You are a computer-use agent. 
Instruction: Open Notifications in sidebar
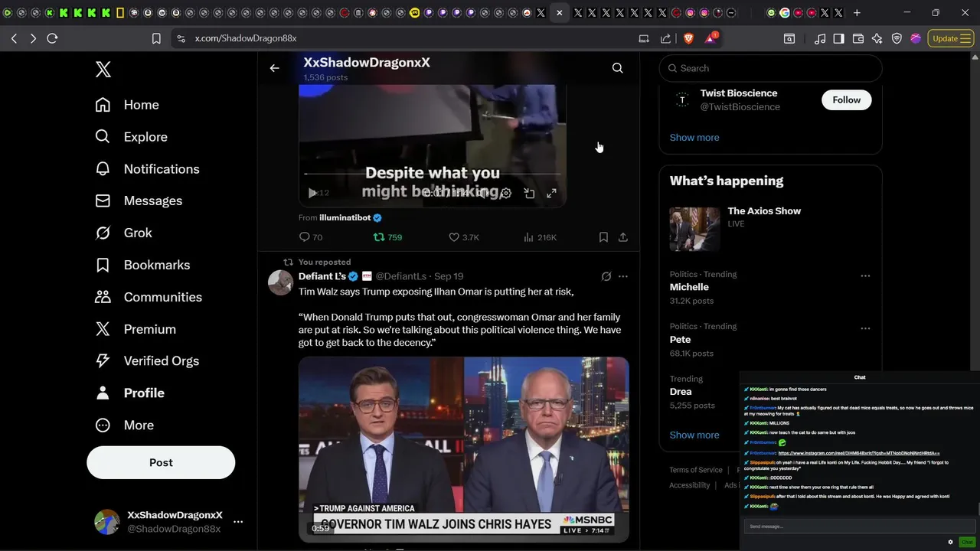[147, 169]
